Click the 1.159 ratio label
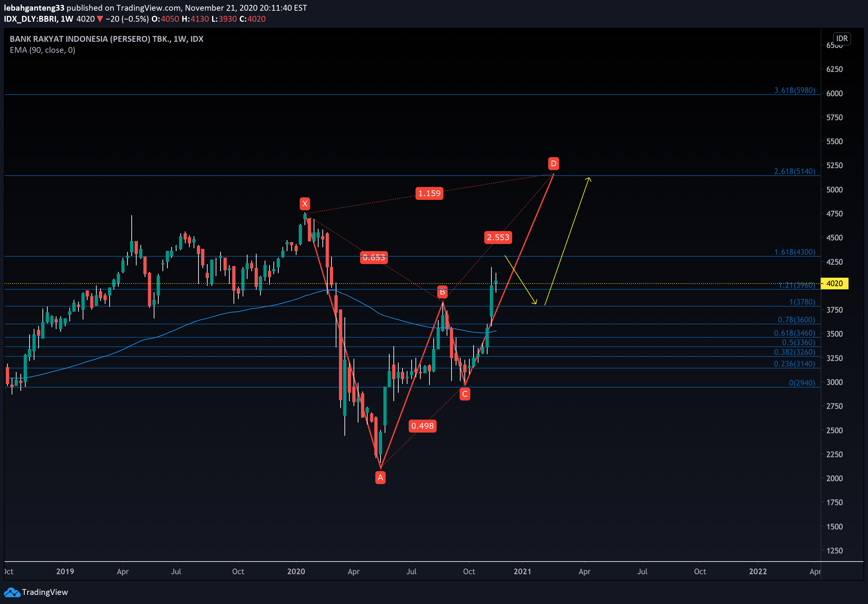Image resolution: width=868 pixels, height=604 pixels. point(429,193)
